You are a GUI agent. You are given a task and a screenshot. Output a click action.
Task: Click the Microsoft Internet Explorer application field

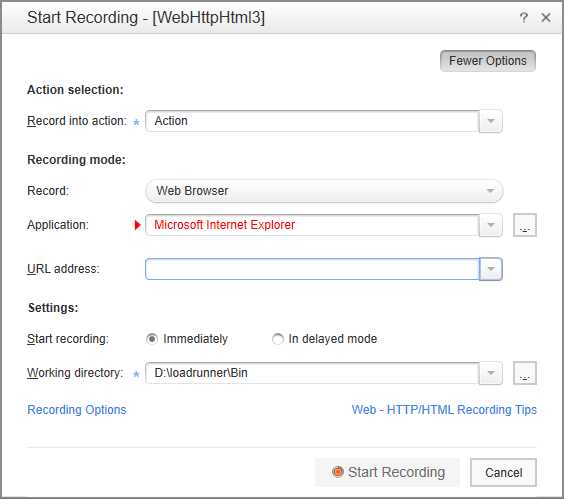(312, 225)
